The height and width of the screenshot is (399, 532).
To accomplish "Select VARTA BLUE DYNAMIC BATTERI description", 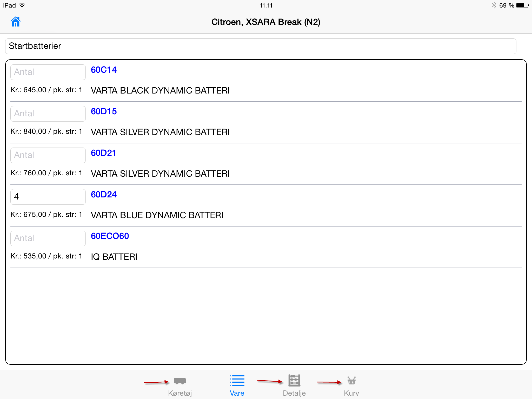I will (x=157, y=215).
